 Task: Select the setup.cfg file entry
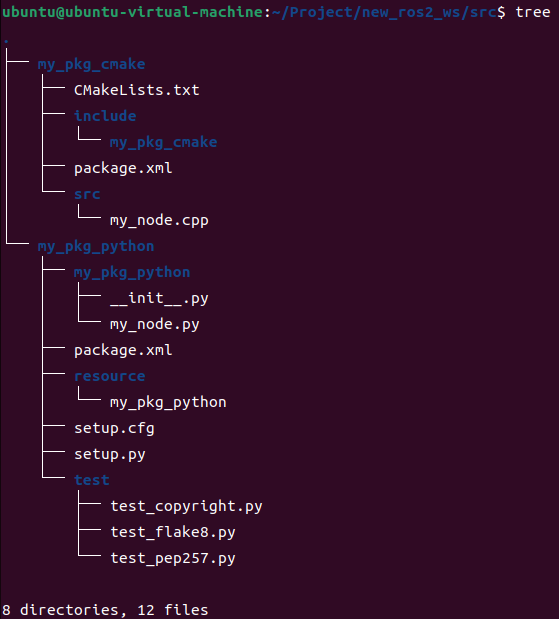click(114, 428)
